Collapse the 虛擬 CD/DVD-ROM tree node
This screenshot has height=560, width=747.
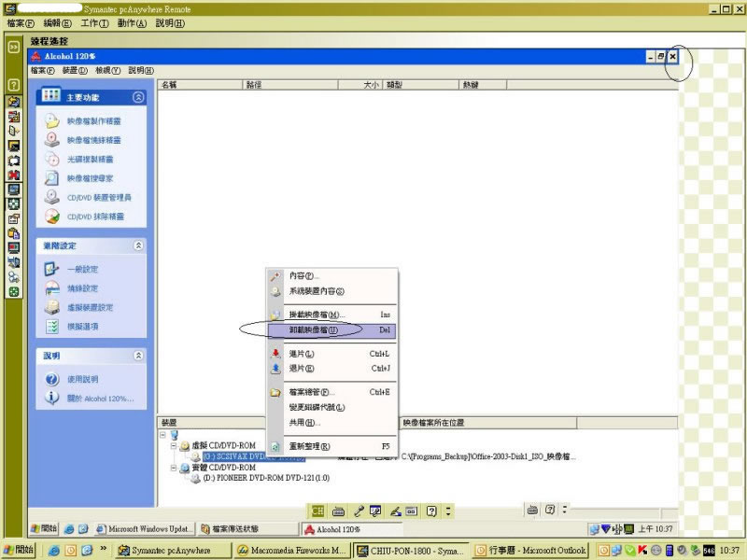[x=174, y=446]
